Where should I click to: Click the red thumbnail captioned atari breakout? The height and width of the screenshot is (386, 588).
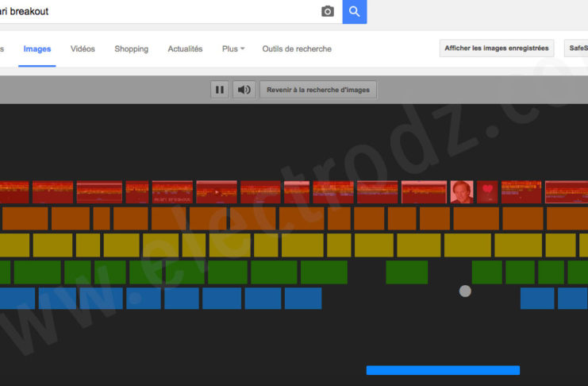tap(172, 192)
